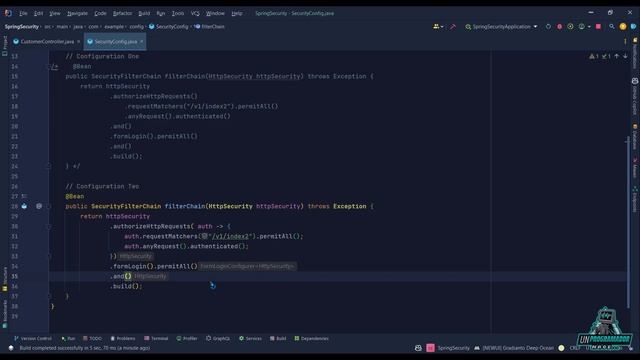Open the Notifications side panel
The image size is (640, 360).
coord(635,53)
